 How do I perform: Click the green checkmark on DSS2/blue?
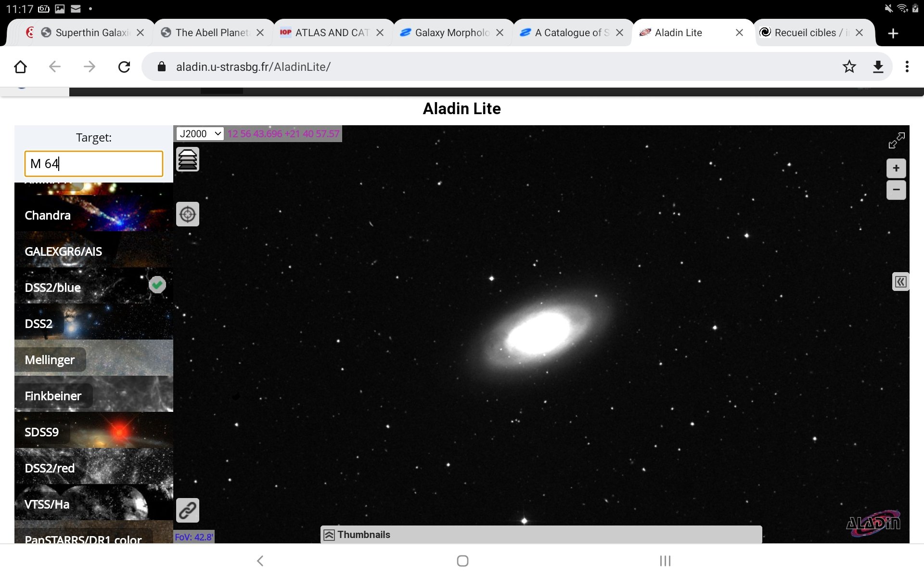[157, 285]
